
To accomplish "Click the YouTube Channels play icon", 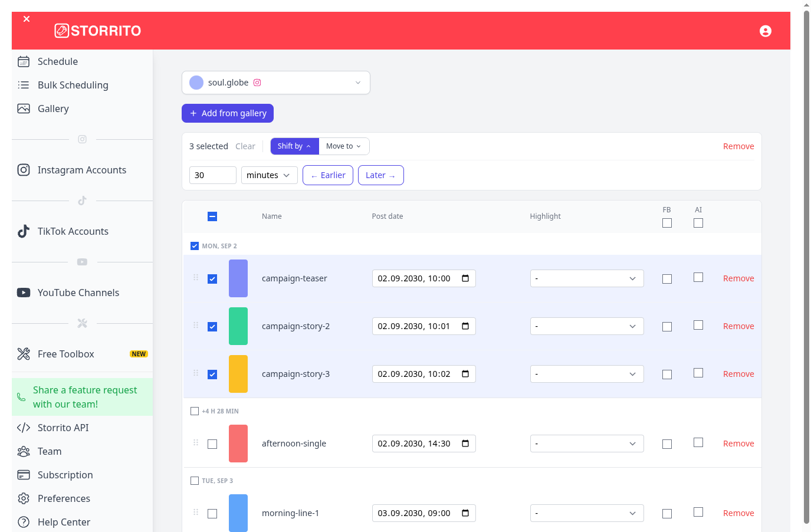I will [x=24, y=293].
